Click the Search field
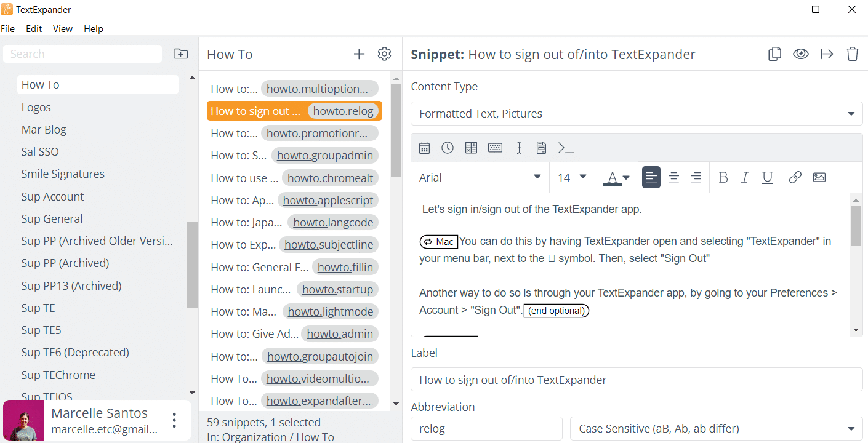 (82, 54)
